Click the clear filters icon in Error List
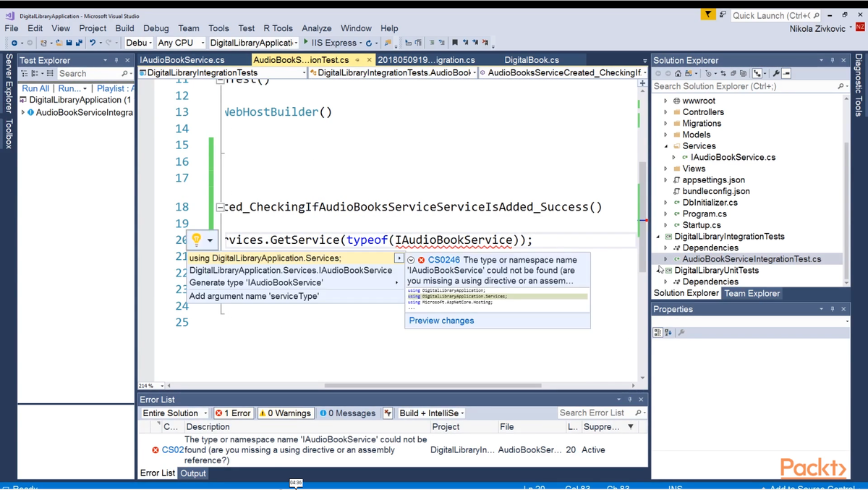The image size is (868, 490). (388, 413)
